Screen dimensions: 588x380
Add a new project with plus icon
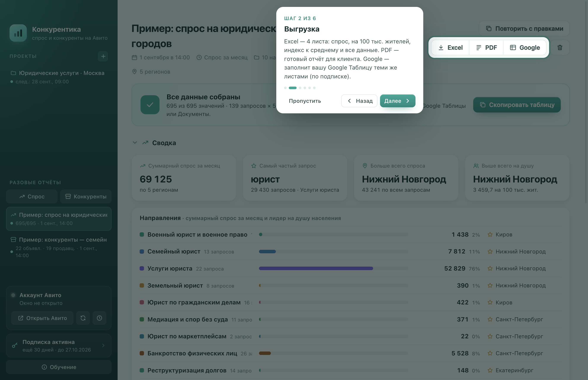pos(103,56)
